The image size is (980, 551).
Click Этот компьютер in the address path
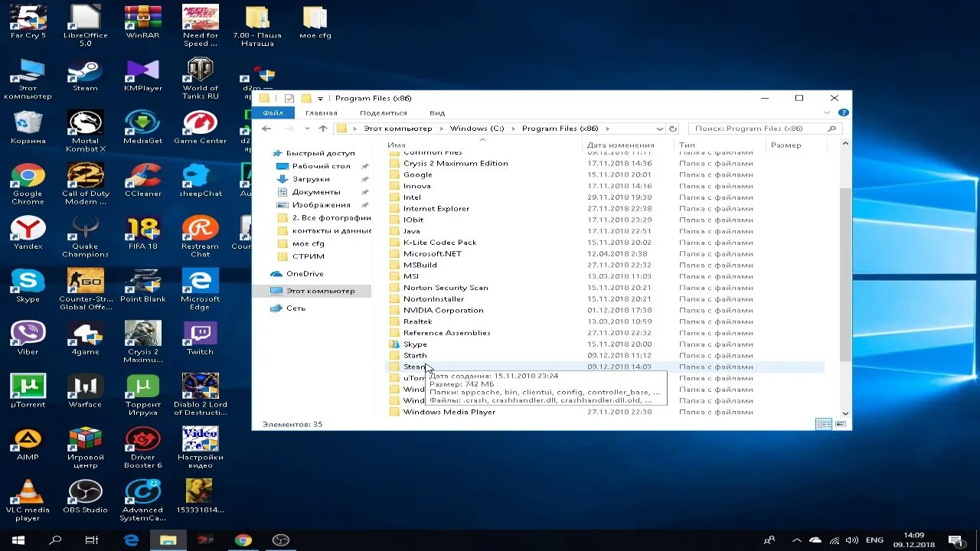click(397, 129)
